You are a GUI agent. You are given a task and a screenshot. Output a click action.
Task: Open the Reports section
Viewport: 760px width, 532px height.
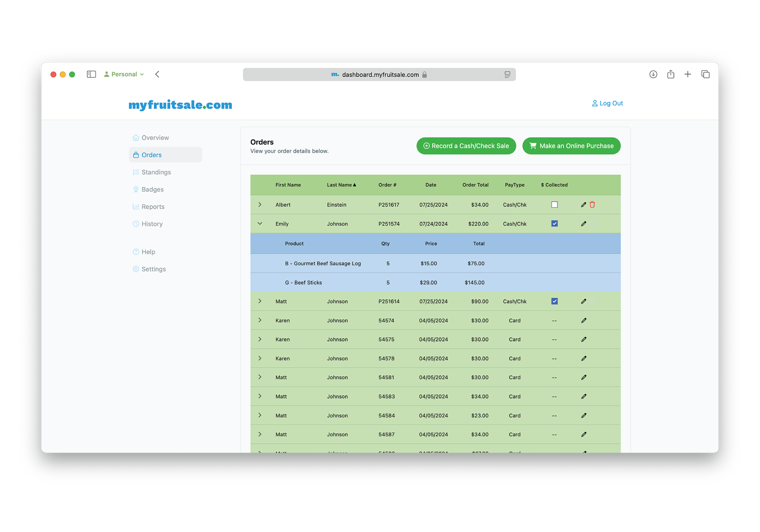click(148, 206)
